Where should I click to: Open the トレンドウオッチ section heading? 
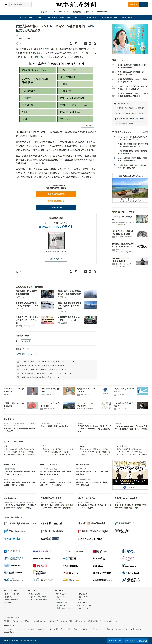coord(16,442)
